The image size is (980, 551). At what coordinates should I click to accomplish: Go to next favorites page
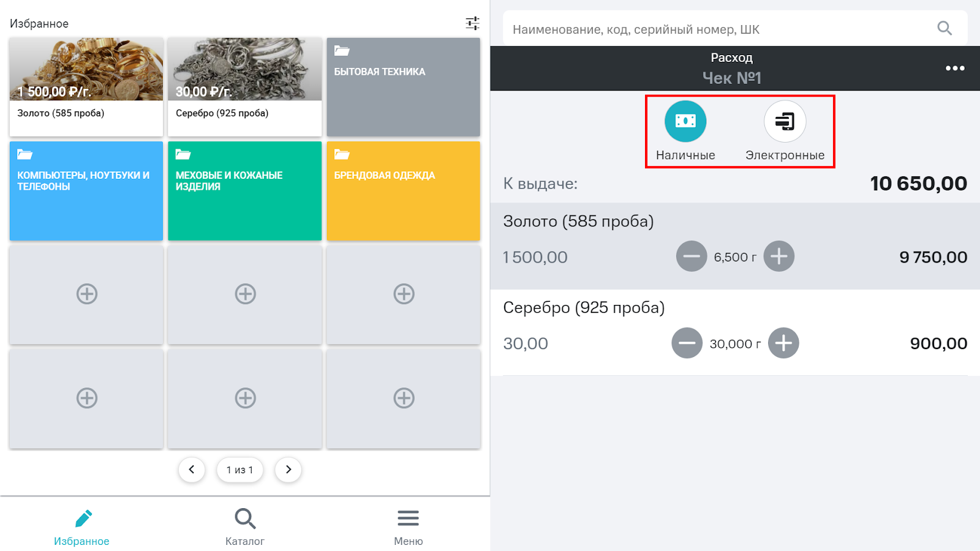point(288,470)
